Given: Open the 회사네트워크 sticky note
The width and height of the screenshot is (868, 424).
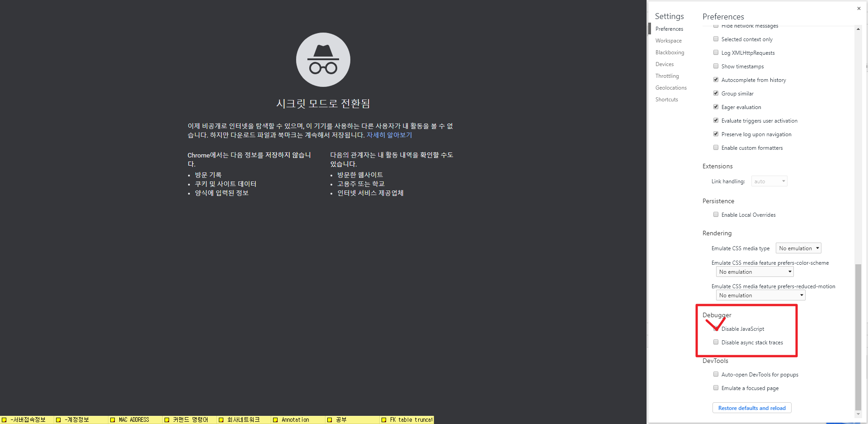Looking at the screenshot, I should click(244, 420).
